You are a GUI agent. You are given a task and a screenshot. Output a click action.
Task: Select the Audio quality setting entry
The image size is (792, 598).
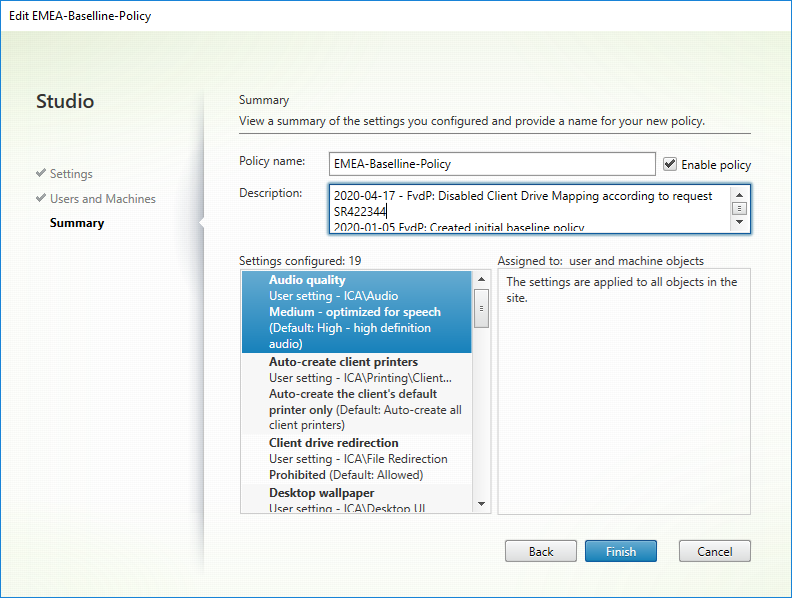(x=357, y=312)
